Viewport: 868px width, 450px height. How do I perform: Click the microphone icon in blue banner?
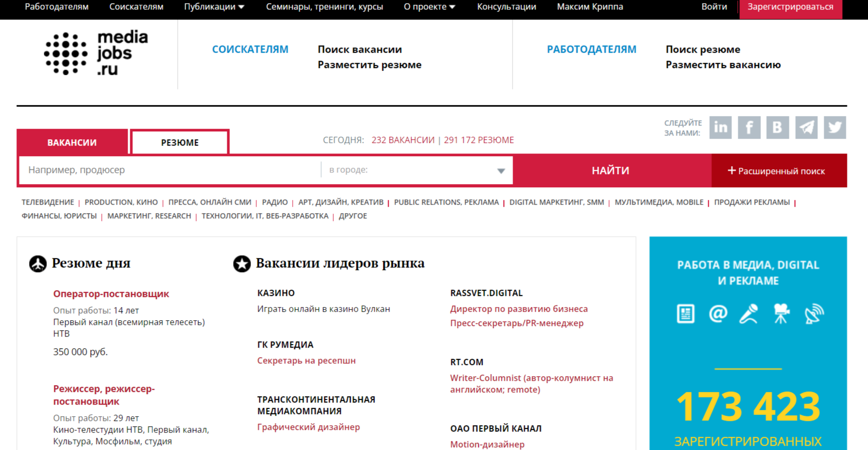click(x=749, y=313)
